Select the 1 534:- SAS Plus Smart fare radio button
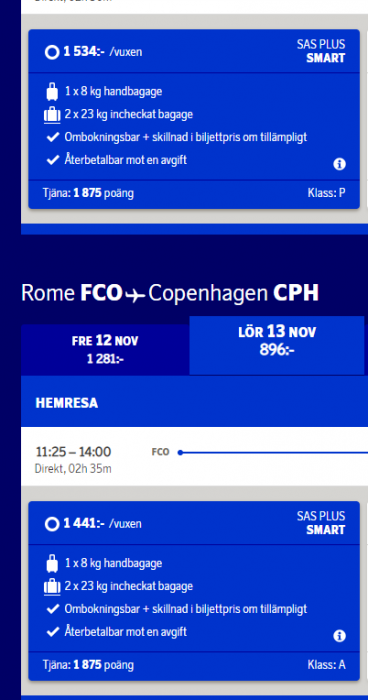Viewport: 368px width, 700px height. click(x=52, y=53)
